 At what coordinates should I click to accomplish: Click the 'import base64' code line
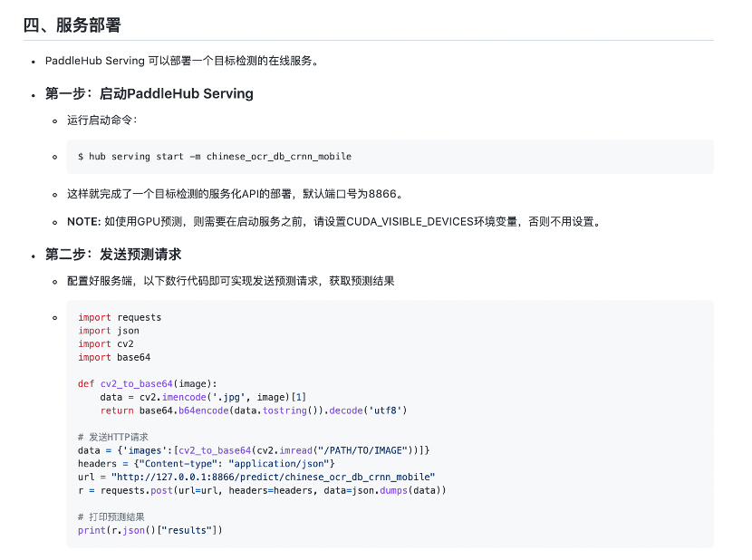pos(114,357)
